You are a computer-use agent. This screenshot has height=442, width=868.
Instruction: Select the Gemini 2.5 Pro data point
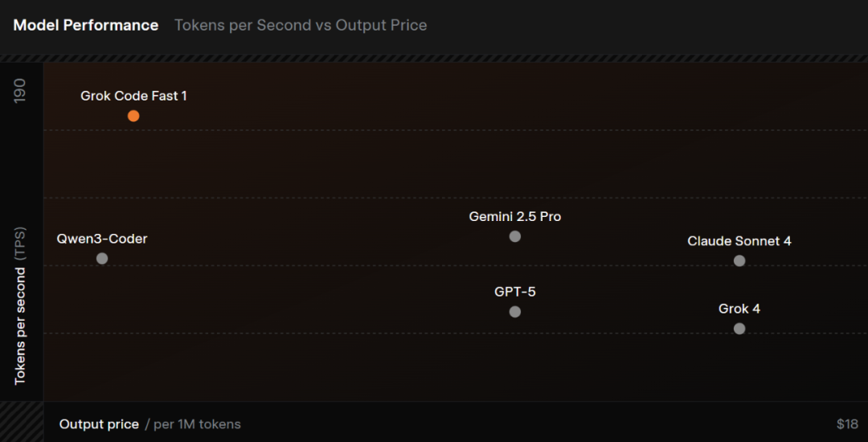tap(515, 236)
